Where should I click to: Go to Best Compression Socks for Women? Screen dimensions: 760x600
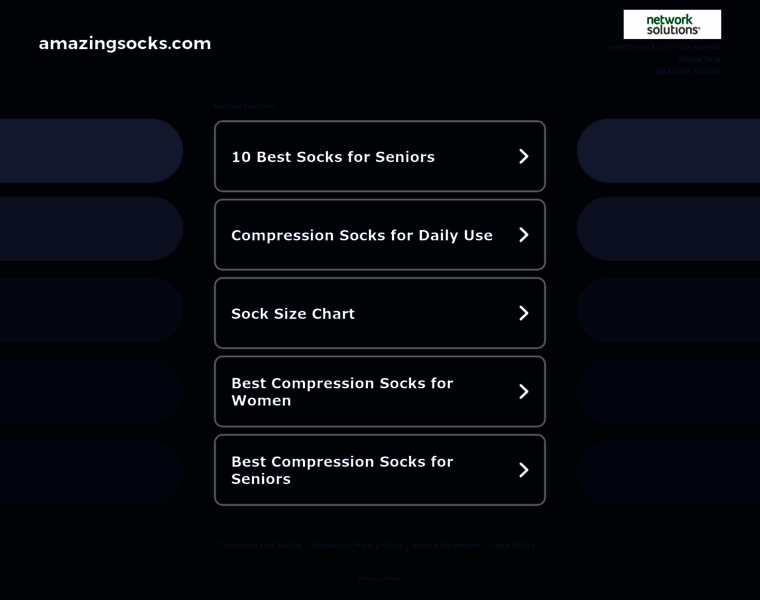pyautogui.click(x=342, y=392)
